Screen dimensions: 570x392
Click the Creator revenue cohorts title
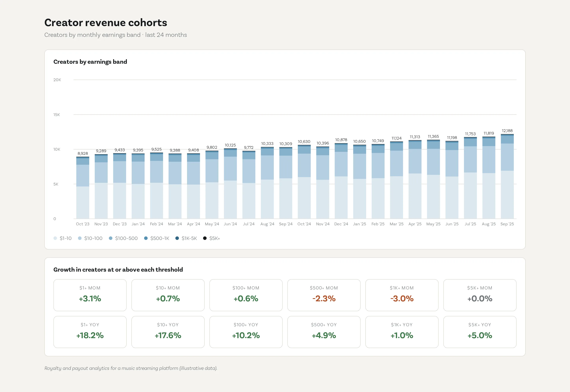(x=106, y=23)
